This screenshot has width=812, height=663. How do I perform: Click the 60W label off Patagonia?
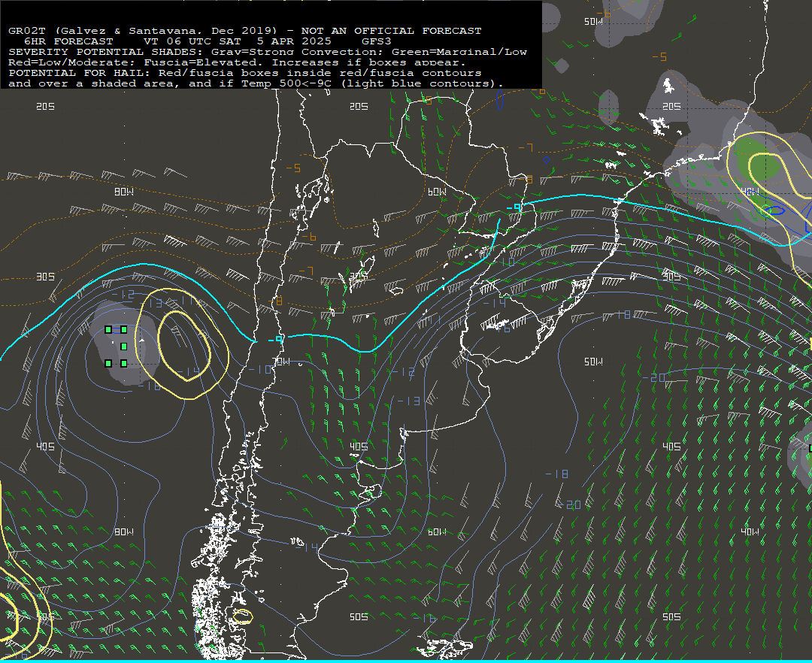point(437,531)
